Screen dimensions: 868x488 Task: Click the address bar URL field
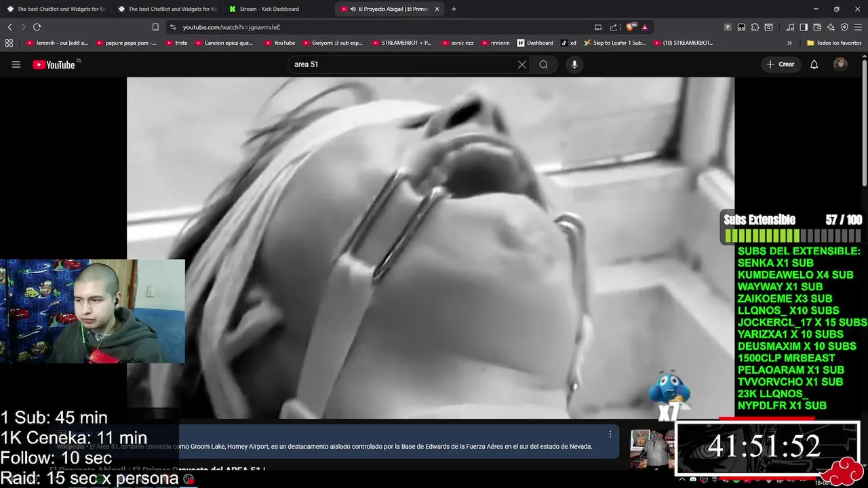pos(380,27)
